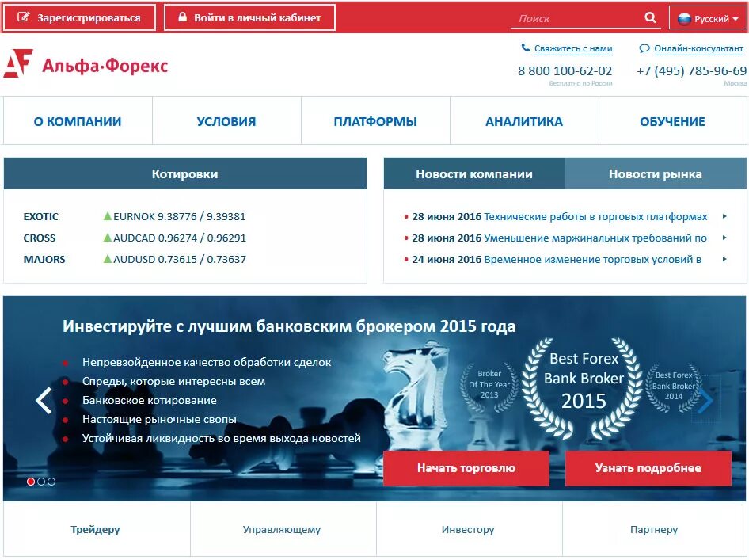Click the chat bubble icon for Онлайн-консультант
This screenshot has height=560, width=749.
click(644, 48)
